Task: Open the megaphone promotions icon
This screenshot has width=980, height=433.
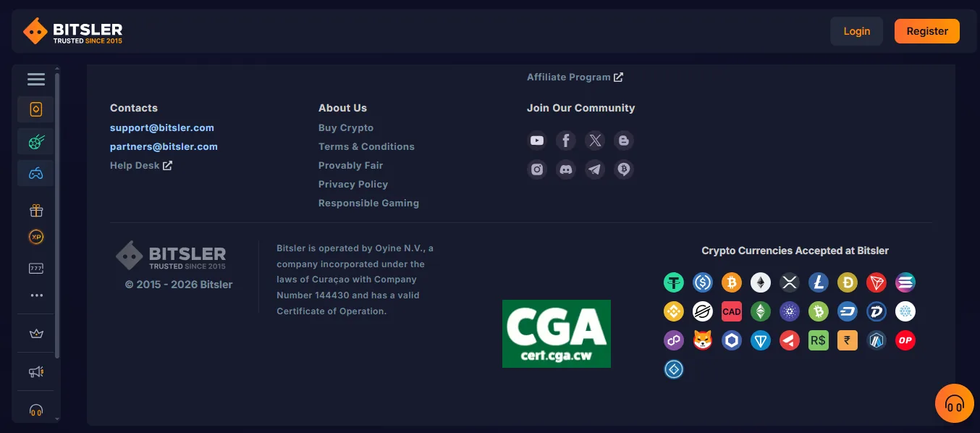Action: pos(36,372)
